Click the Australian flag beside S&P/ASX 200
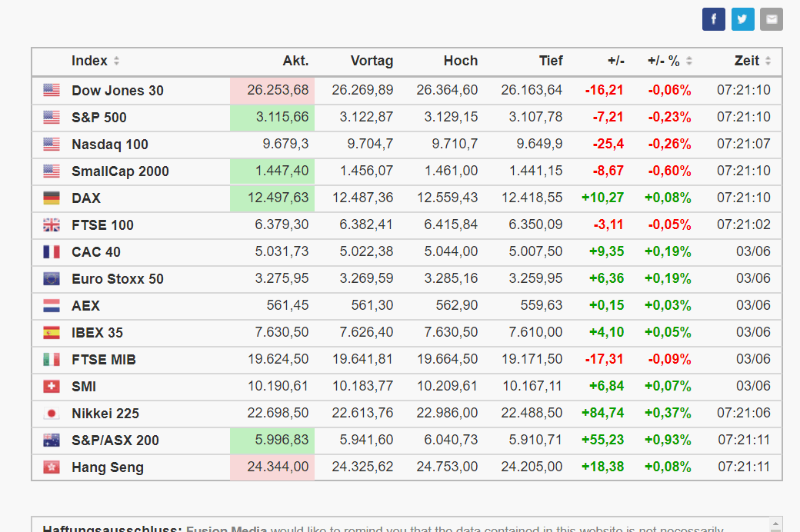The height and width of the screenshot is (532, 800). (x=52, y=441)
